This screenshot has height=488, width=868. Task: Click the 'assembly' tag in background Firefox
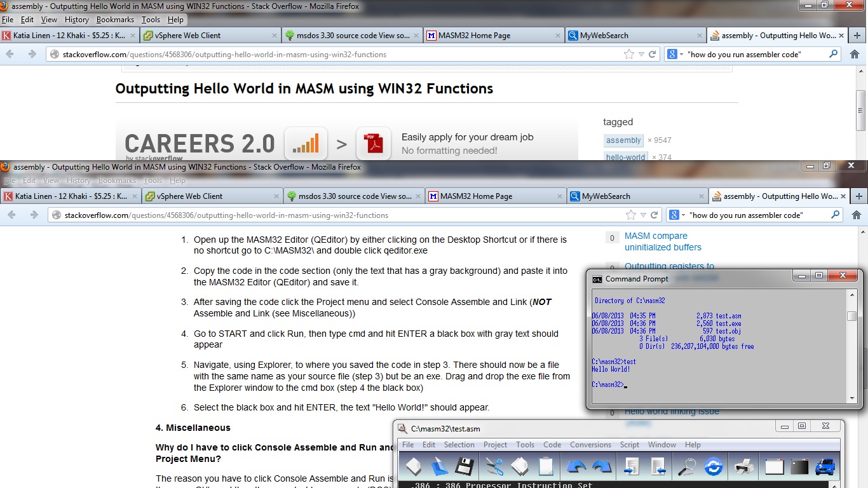[x=623, y=140]
